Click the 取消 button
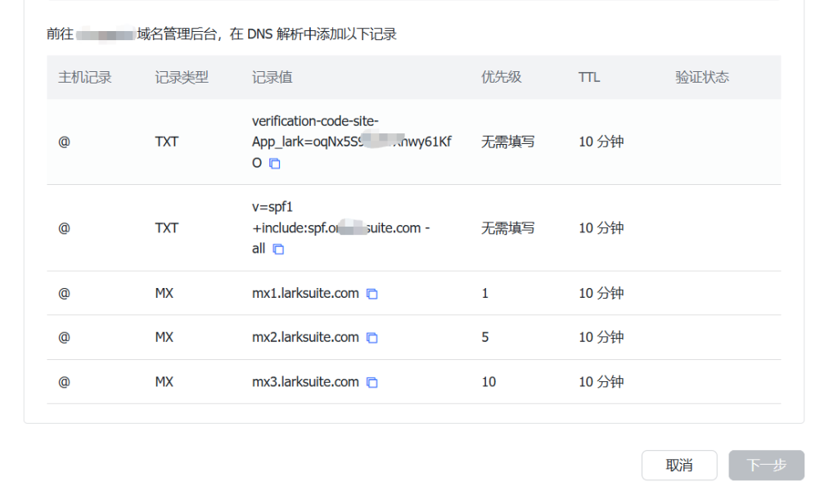838x504 pixels. 679,466
